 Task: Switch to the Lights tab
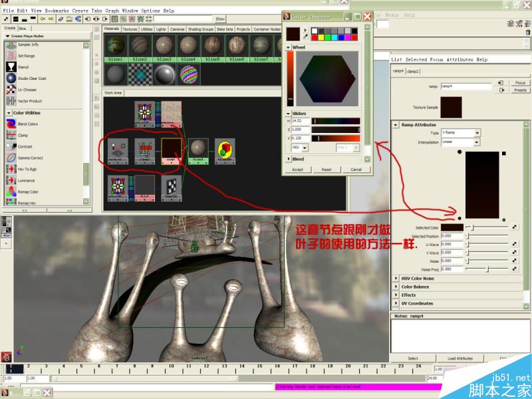point(161,29)
